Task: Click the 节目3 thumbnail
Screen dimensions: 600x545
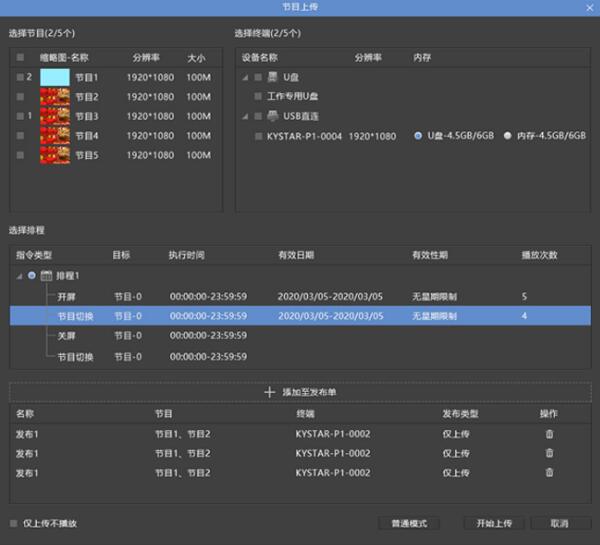Action: (55, 116)
